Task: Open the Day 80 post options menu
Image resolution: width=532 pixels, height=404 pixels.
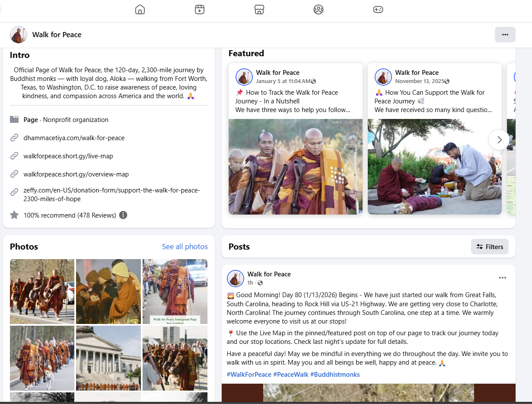Action: click(502, 278)
